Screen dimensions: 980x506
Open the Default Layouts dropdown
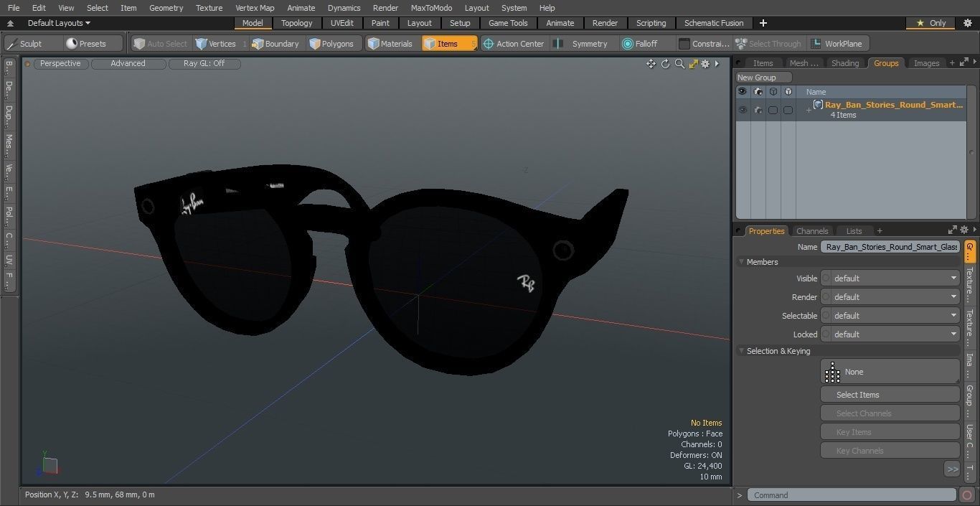tap(59, 23)
